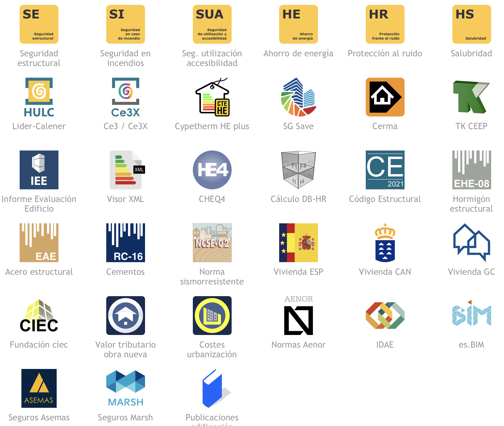The image size is (504, 426).
Task: Open the CE 2021 Código Estructural icon
Action: point(385,170)
